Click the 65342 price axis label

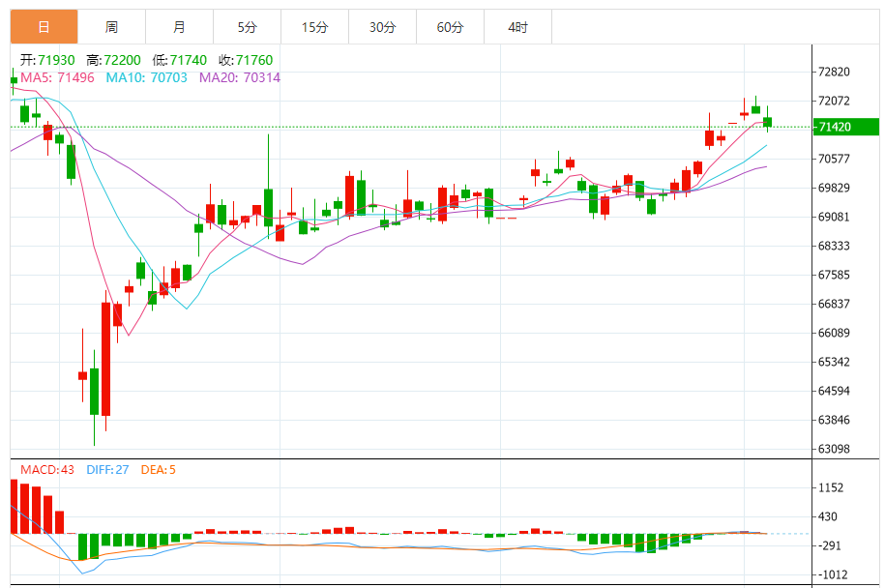[834, 362]
